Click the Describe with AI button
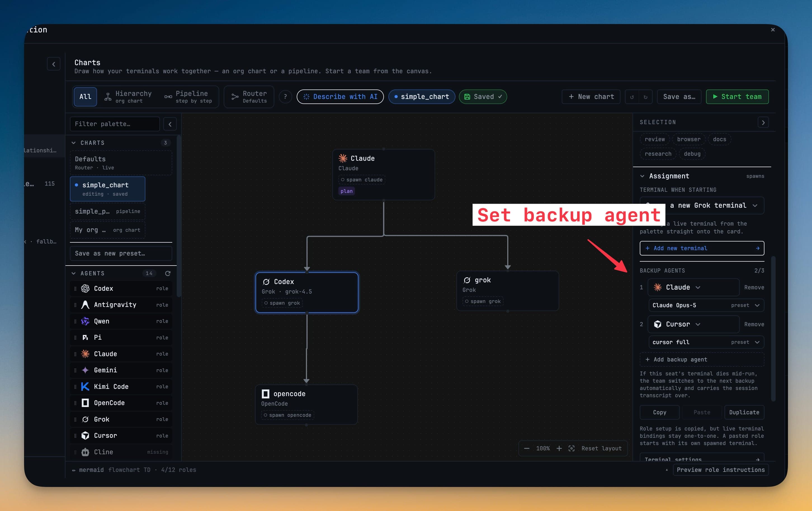This screenshot has height=511, width=812. 340,97
